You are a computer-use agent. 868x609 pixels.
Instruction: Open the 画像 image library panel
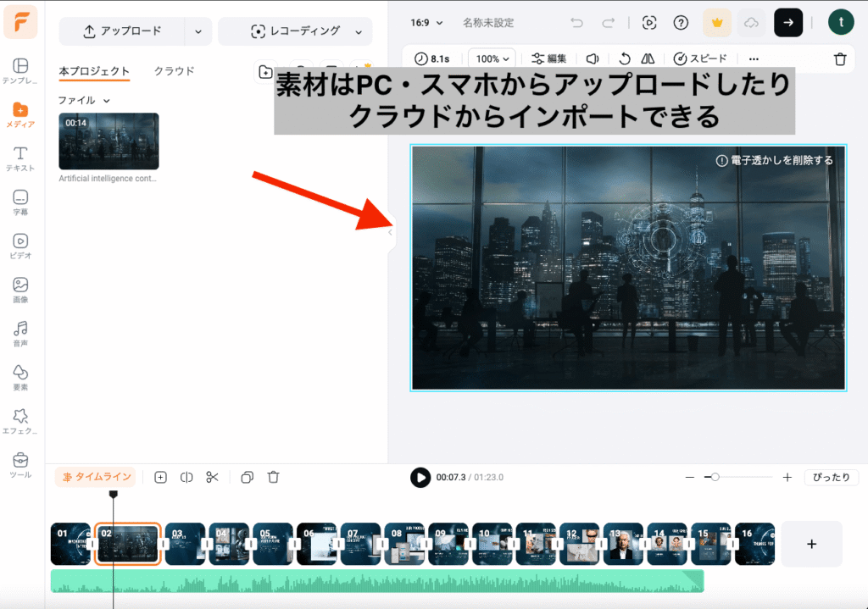click(x=20, y=290)
